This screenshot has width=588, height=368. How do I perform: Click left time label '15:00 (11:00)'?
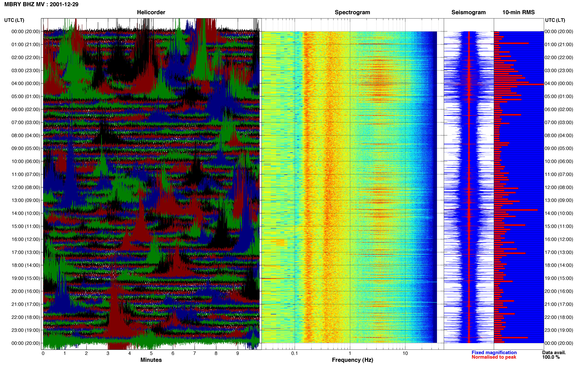point(26,226)
